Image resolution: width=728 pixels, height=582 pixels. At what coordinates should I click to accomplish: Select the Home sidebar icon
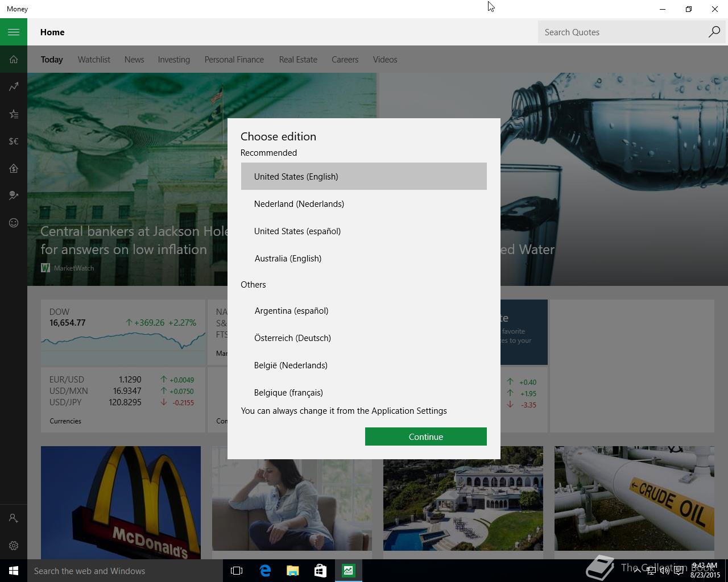[14, 59]
